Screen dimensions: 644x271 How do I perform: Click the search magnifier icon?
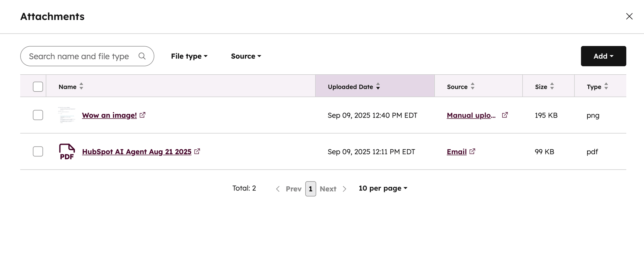pos(142,56)
